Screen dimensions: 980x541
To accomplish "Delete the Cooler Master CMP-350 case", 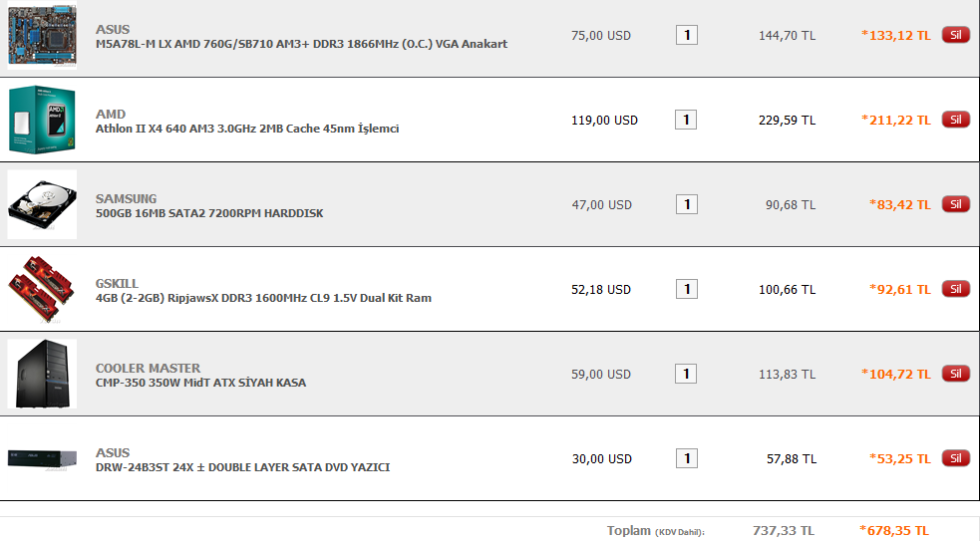I will point(955,374).
